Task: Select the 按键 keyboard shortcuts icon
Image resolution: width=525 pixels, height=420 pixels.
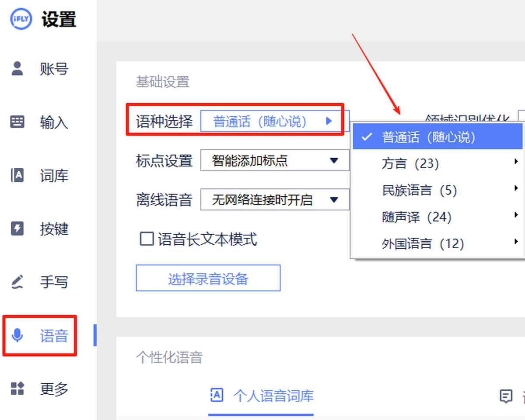Action: (x=17, y=229)
